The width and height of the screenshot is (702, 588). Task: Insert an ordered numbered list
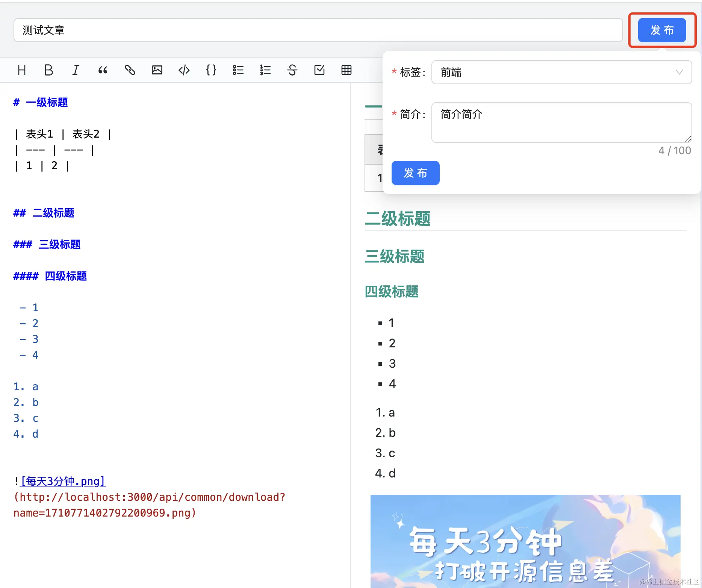(265, 70)
